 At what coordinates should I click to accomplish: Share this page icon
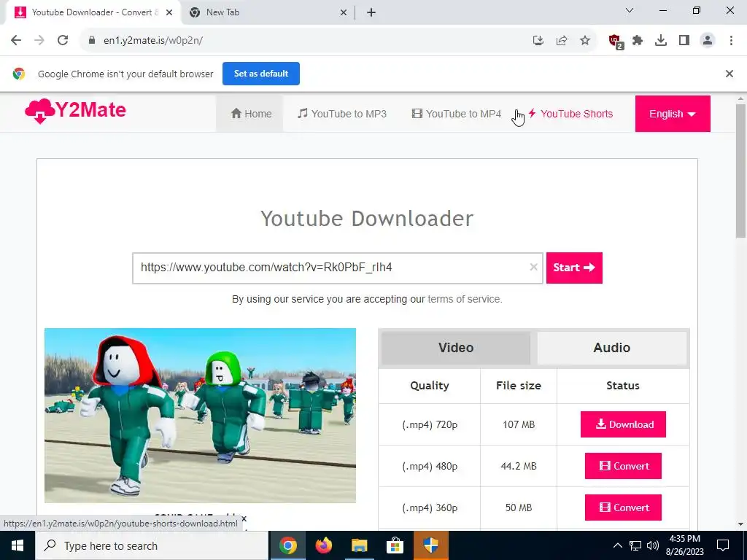coord(562,41)
